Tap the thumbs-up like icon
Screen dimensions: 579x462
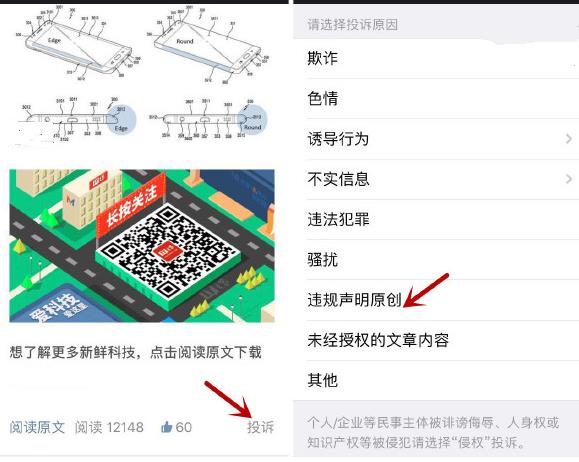[167, 427]
